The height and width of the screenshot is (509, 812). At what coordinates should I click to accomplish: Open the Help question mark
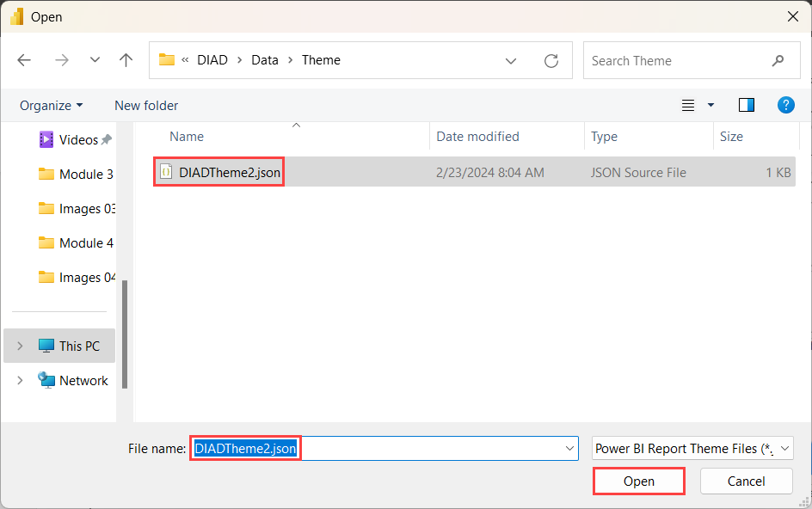[x=785, y=105]
